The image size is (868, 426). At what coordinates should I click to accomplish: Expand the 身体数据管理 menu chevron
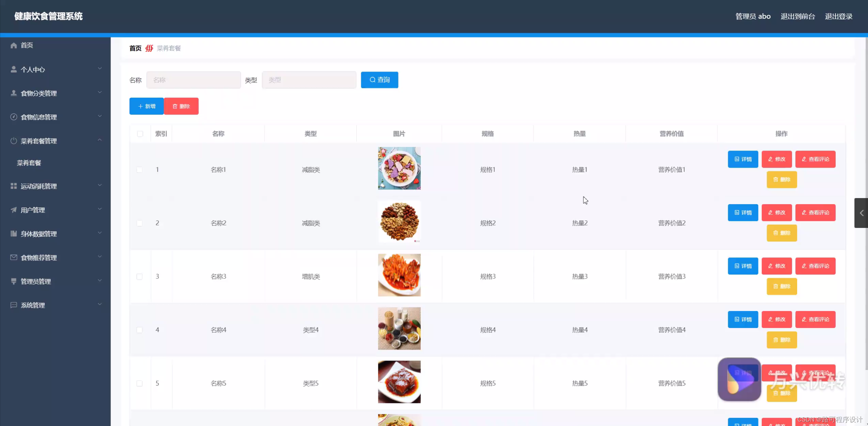tap(100, 233)
